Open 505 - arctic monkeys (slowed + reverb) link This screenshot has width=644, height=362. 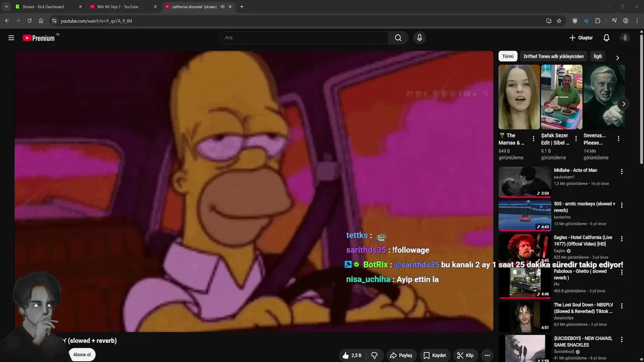(x=585, y=207)
